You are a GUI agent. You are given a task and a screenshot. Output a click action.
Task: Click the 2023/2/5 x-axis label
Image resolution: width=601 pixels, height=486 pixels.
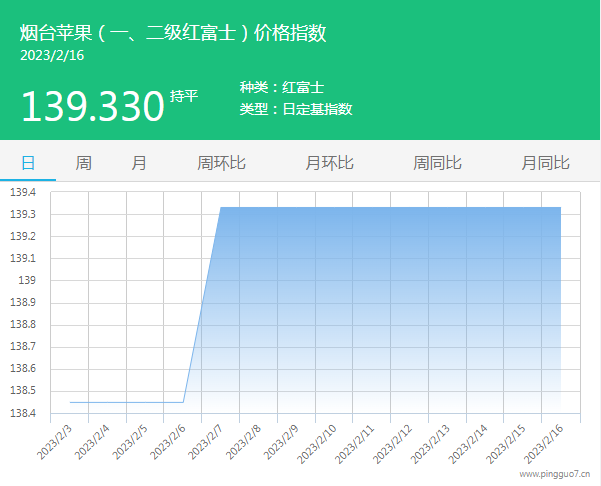coord(130,442)
